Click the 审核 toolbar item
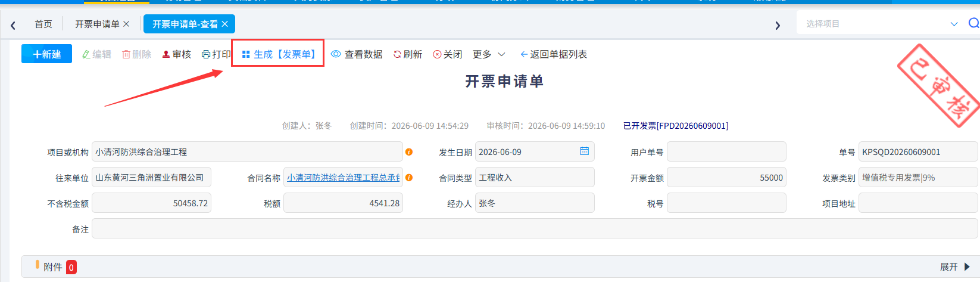This screenshot has width=980, height=282. pos(176,54)
